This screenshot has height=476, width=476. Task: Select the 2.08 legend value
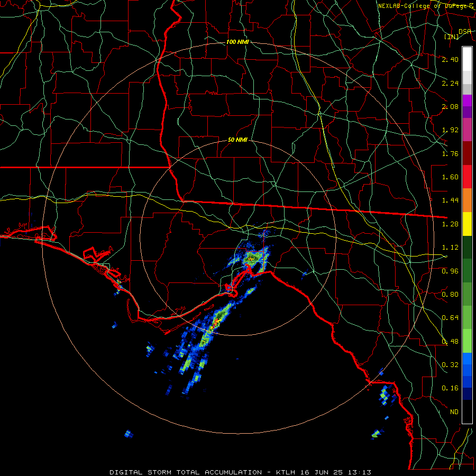[x=450, y=106]
